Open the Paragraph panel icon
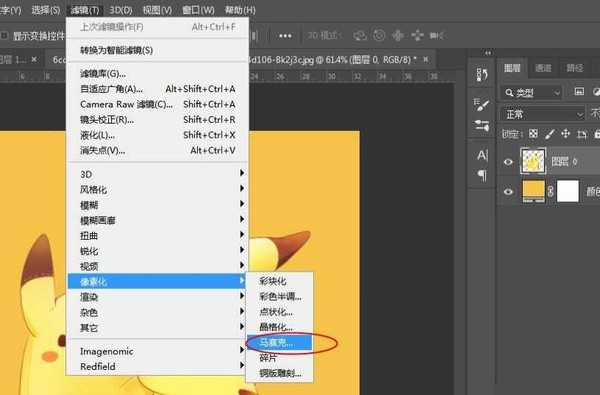Screen dimensions: 600x395 pos(482,175)
